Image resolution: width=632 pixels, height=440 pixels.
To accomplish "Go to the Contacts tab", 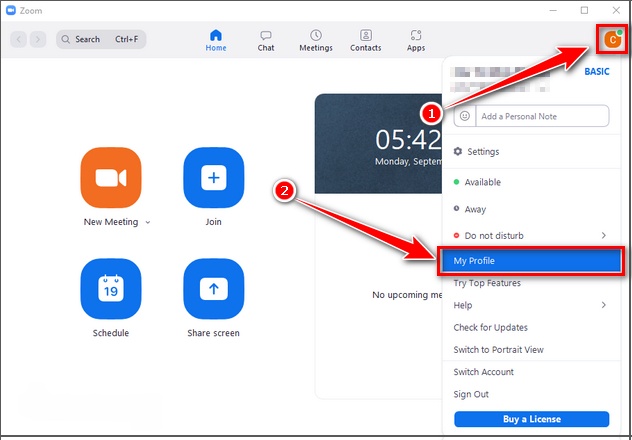I will pos(366,40).
